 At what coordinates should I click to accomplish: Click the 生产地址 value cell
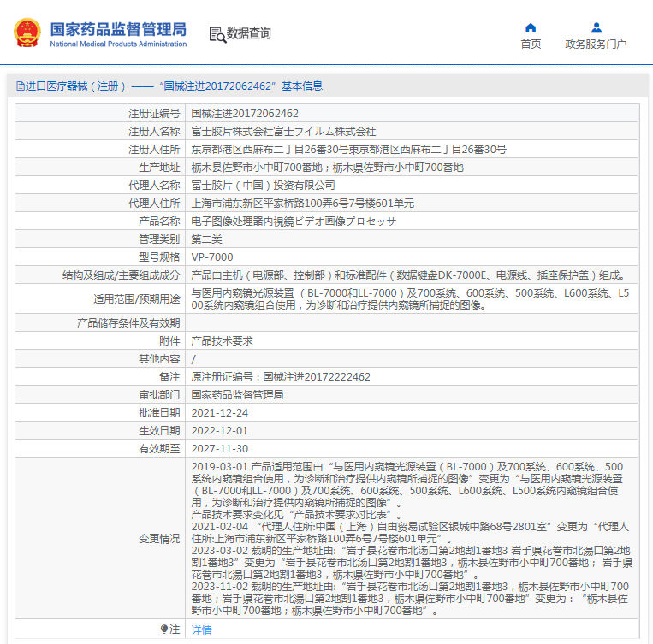(x=327, y=168)
